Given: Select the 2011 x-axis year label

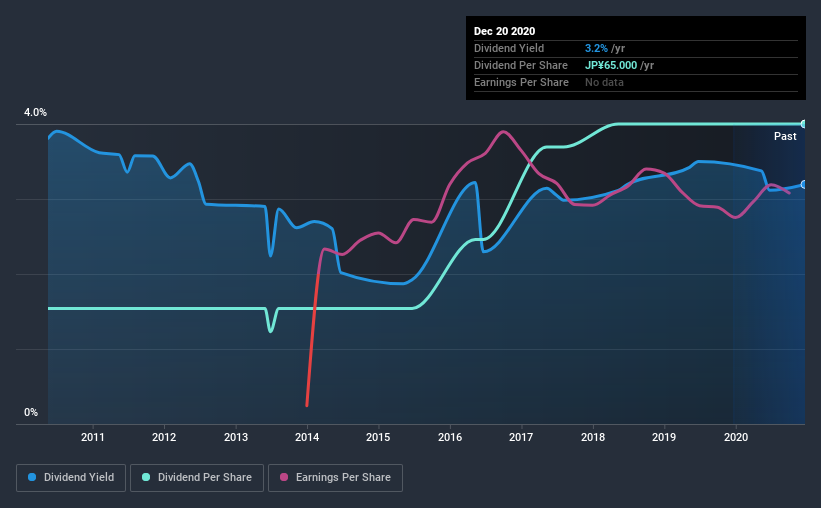Looking at the screenshot, I should click(x=93, y=437).
